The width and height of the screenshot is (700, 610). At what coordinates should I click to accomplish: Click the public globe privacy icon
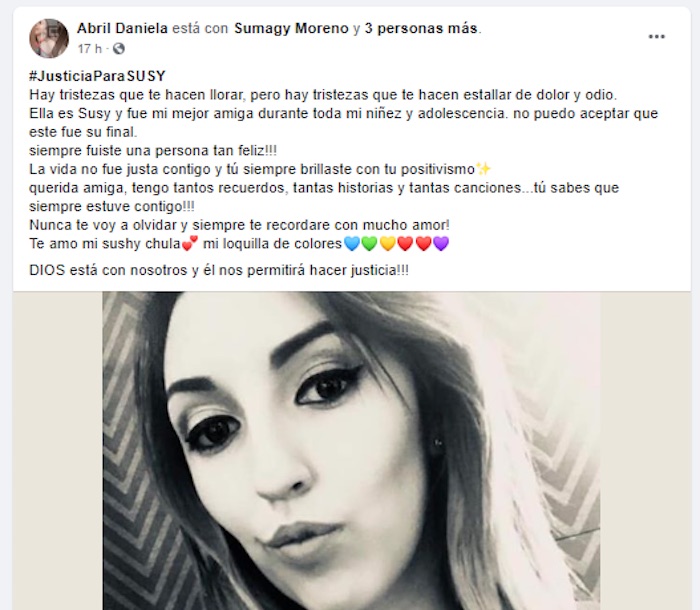click(119, 49)
